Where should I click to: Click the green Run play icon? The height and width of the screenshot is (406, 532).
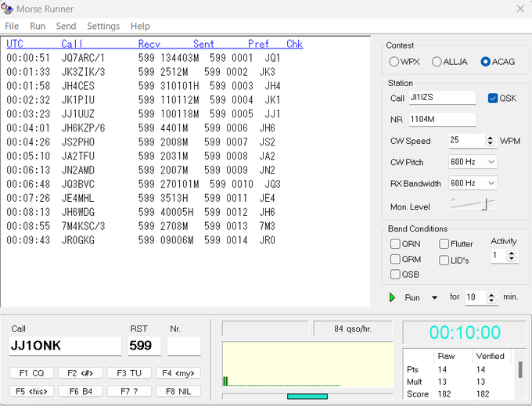392,297
